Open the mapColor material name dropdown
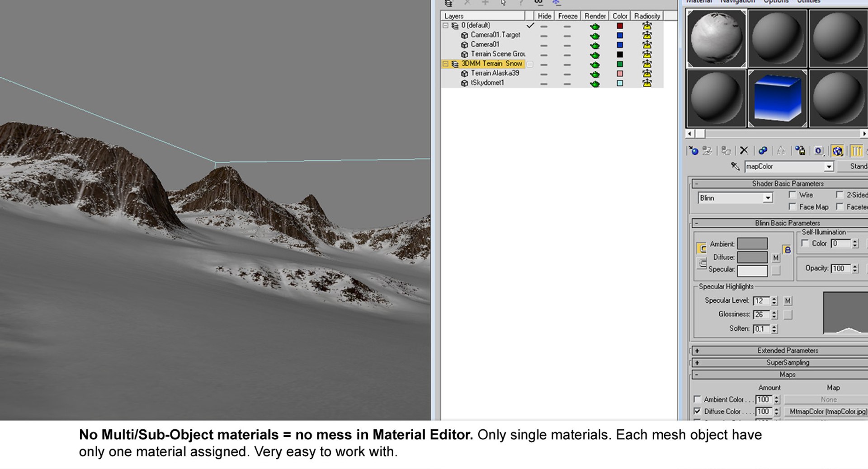The image size is (868, 469). (829, 167)
